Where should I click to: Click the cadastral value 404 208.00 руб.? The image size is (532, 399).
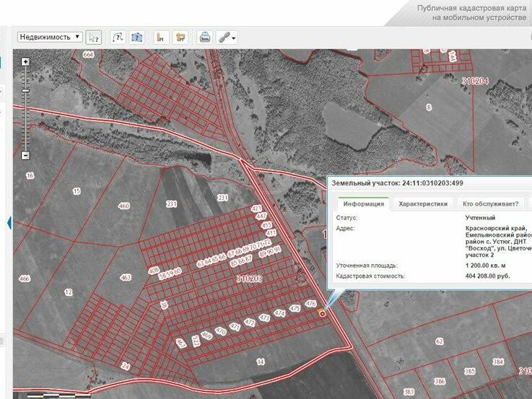point(487,276)
